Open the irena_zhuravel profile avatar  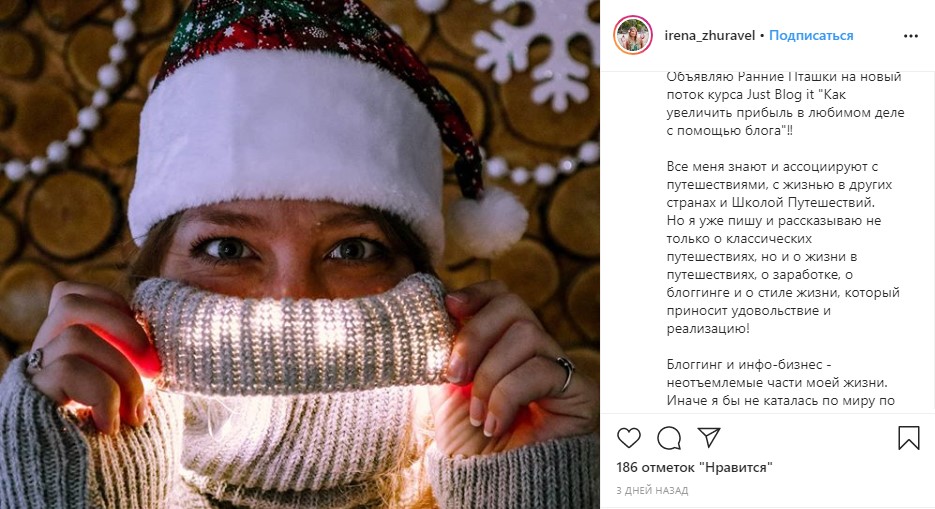click(x=633, y=35)
